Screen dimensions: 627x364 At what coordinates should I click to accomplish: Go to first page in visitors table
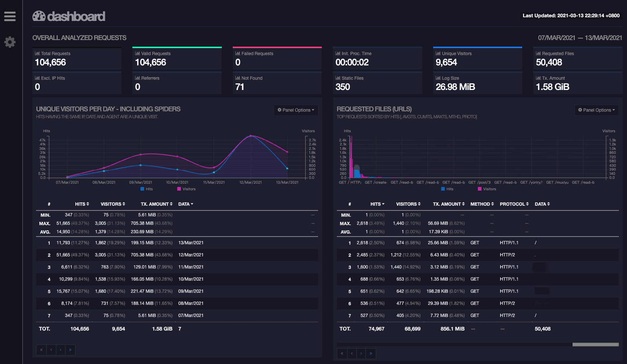coord(41,350)
